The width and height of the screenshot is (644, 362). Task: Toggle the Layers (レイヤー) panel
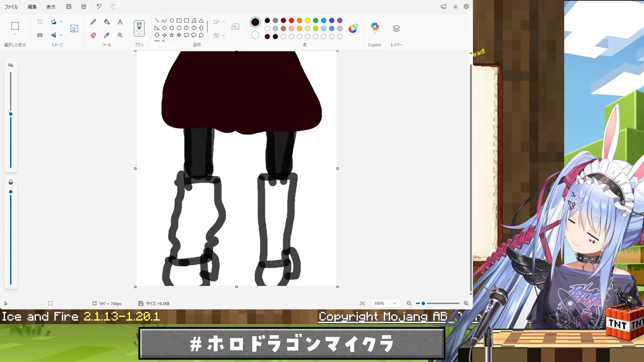click(396, 29)
